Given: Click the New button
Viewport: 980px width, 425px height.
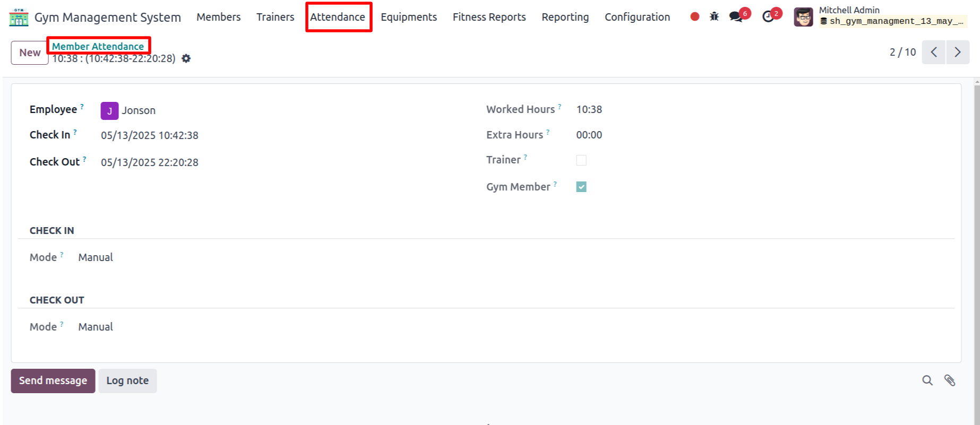Looking at the screenshot, I should point(30,53).
